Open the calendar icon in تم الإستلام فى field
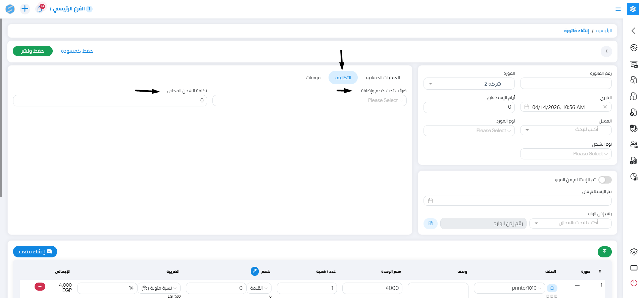This screenshot has width=644, height=298. (430, 201)
